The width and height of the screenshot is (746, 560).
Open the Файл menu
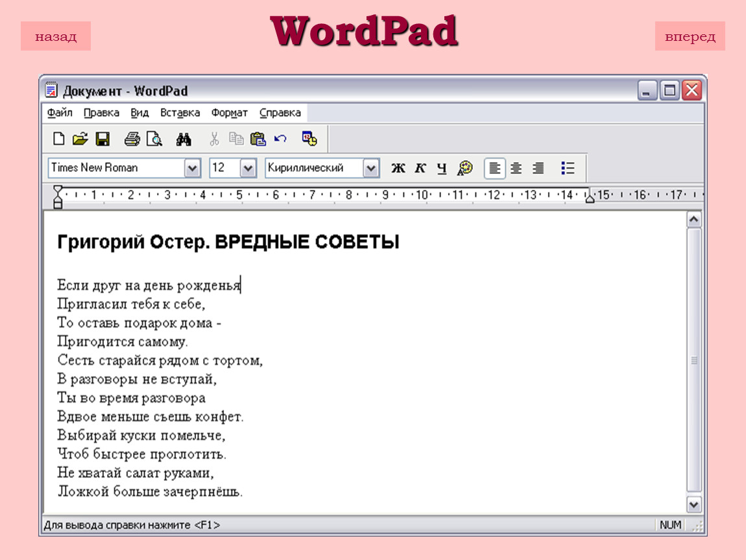click(x=60, y=113)
